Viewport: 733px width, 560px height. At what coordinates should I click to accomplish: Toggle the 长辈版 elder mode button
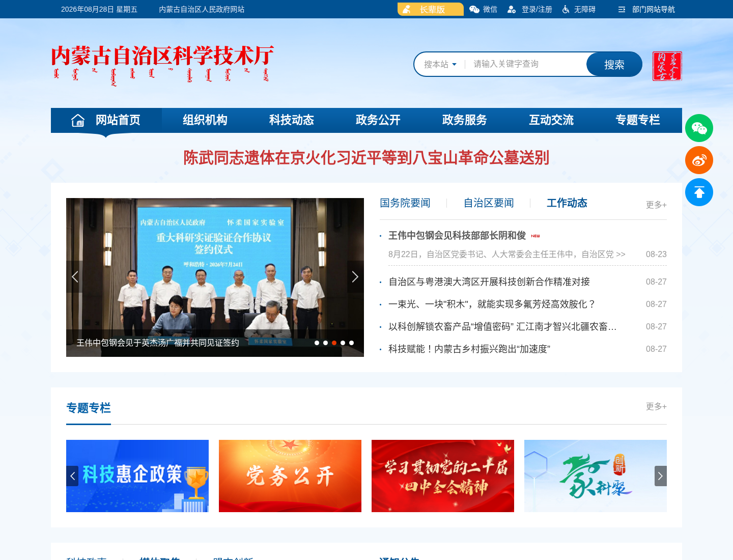pos(431,9)
